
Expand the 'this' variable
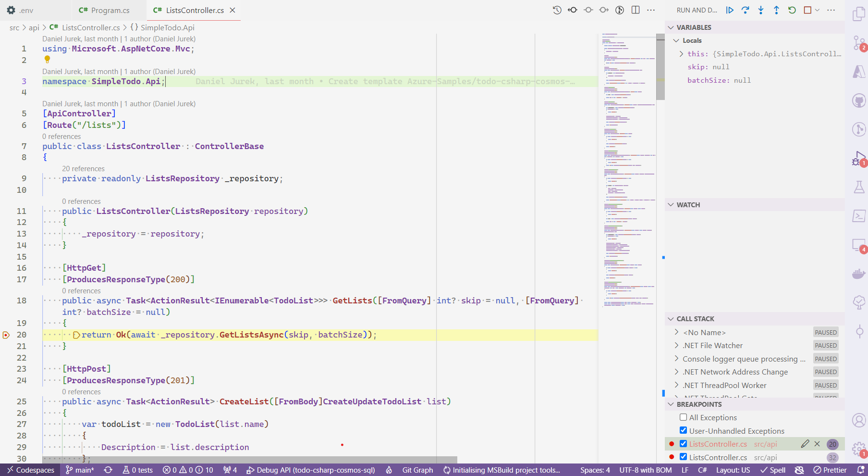click(681, 54)
